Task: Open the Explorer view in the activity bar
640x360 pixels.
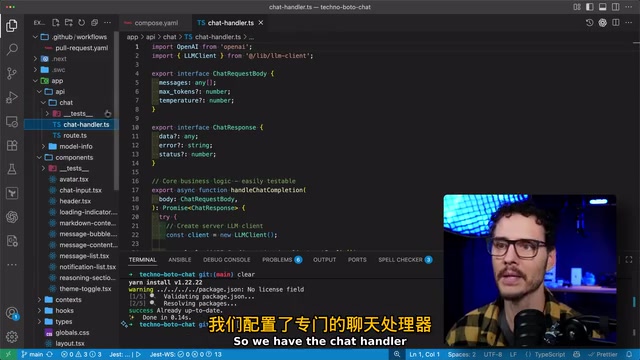Action: tap(12, 26)
